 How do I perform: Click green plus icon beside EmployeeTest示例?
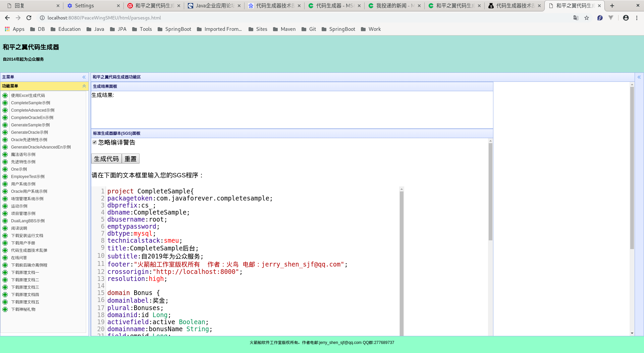click(5, 177)
